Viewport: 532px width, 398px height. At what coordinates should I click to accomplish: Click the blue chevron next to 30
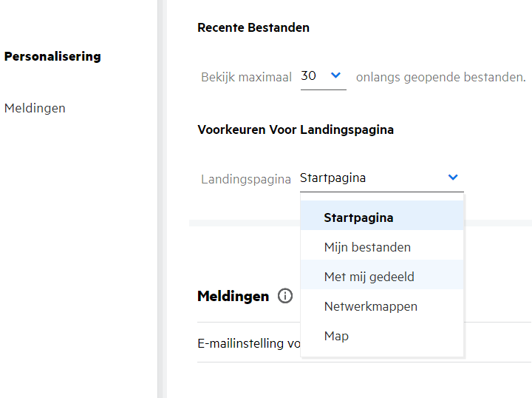(x=335, y=75)
